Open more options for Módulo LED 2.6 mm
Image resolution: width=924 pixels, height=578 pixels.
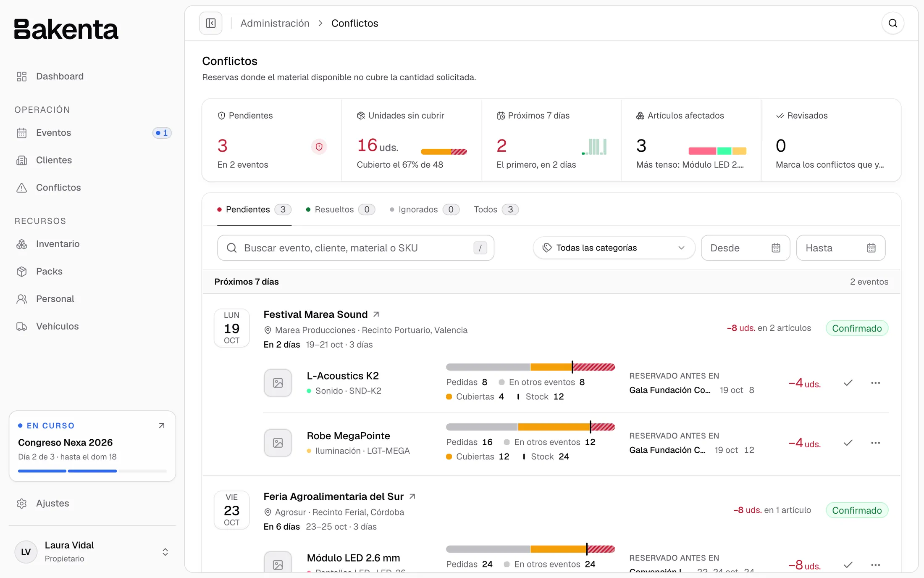[x=875, y=565]
